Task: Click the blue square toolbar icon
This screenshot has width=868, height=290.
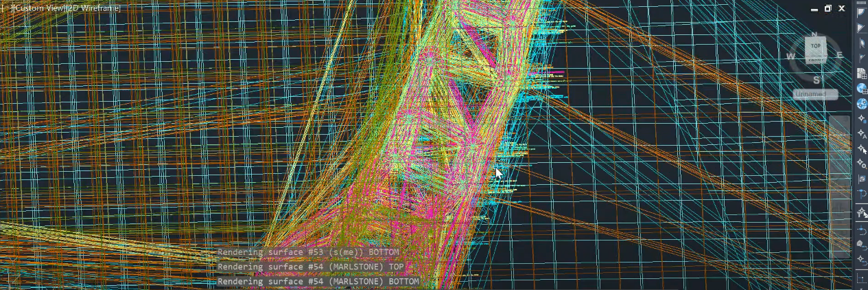Action: (x=862, y=179)
